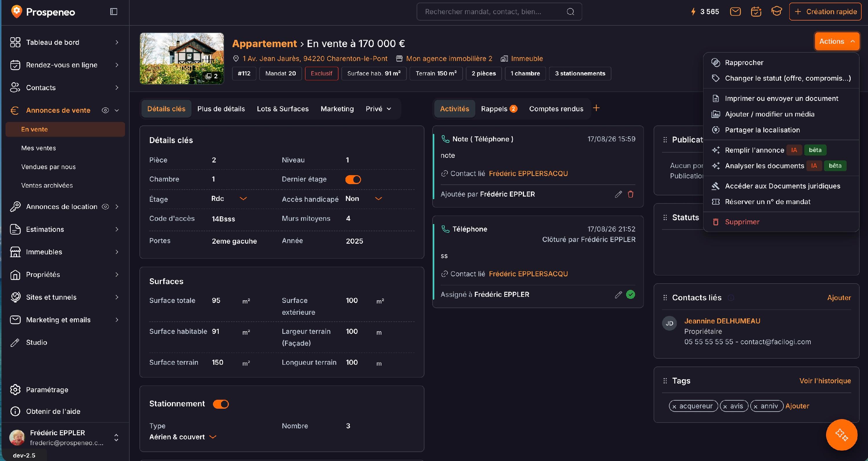Open Voir l'historique in the Tags panel

(825, 381)
